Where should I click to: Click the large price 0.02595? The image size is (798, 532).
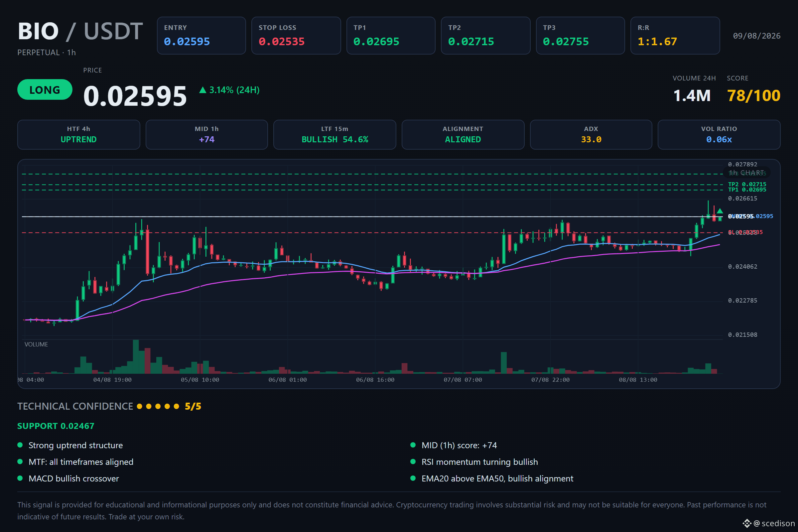pos(135,96)
